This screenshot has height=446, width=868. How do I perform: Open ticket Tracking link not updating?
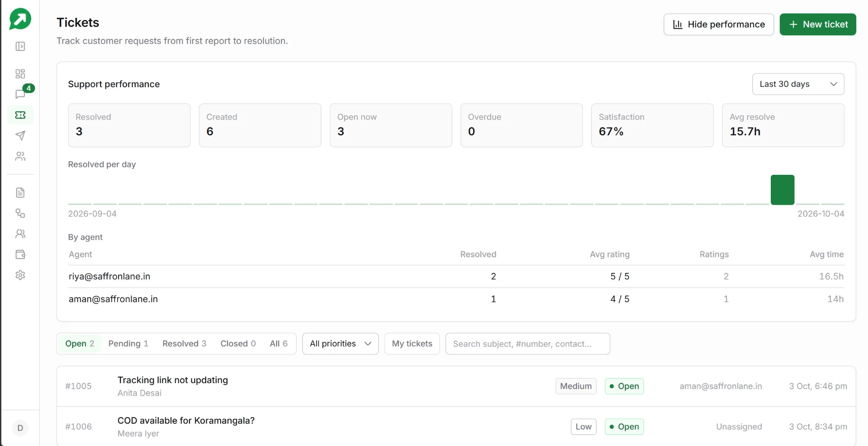tap(173, 380)
